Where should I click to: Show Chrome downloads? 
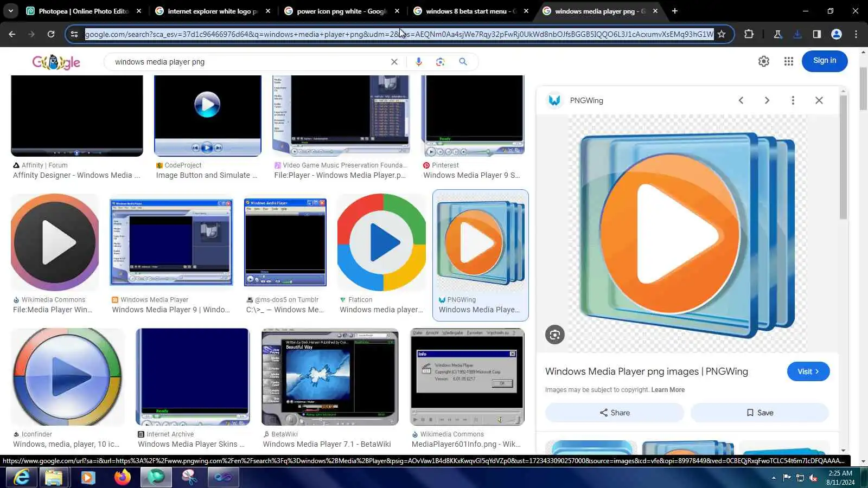(x=797, y=34)
